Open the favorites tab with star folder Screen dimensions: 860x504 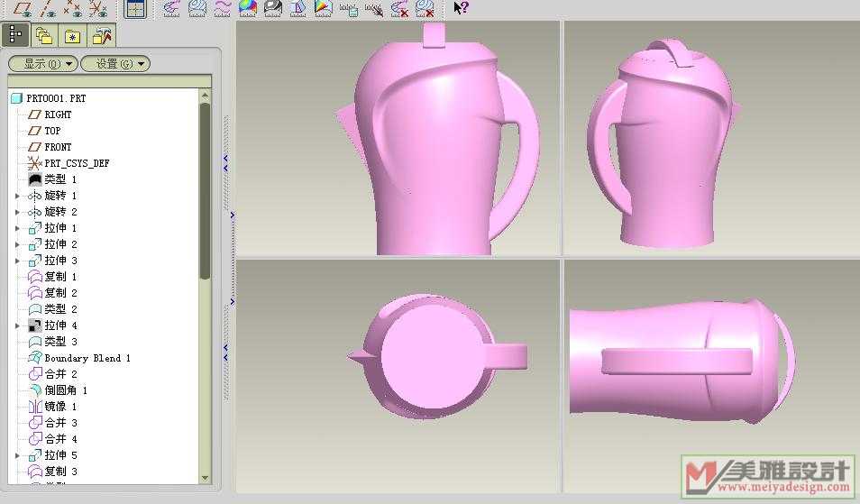72,36
